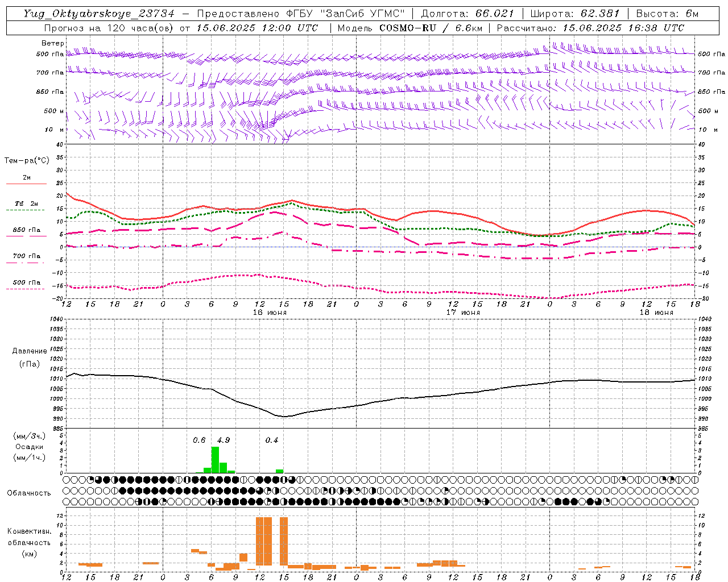The height and width of the screenshot is (582, 728).
Task: Click the Ветер panel label
Action: (x=53, y=43)
